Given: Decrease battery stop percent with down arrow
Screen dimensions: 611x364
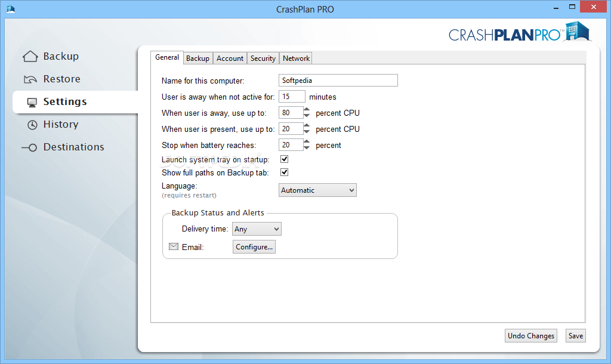Looking at the screenshot, I should [307, 148].
